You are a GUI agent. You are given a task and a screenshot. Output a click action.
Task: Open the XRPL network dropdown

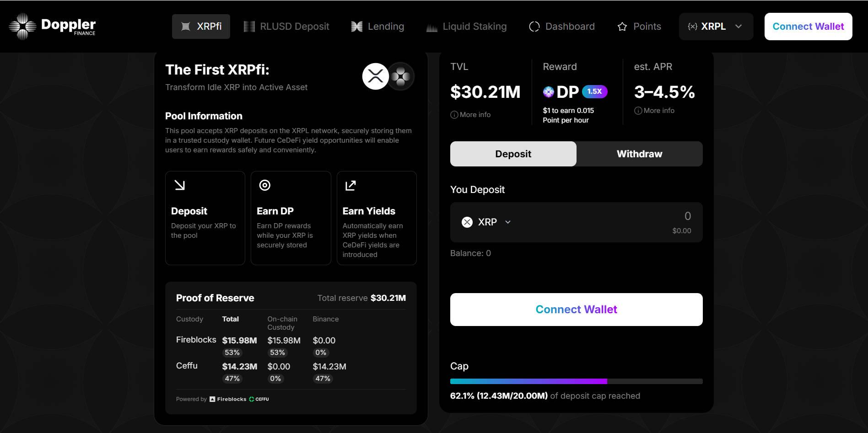click(715, 26)
